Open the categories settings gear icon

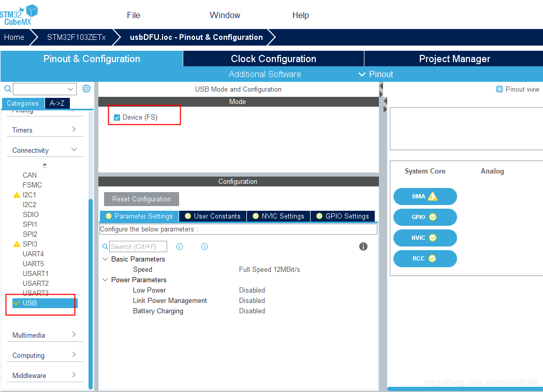click(x=86, y=89)
